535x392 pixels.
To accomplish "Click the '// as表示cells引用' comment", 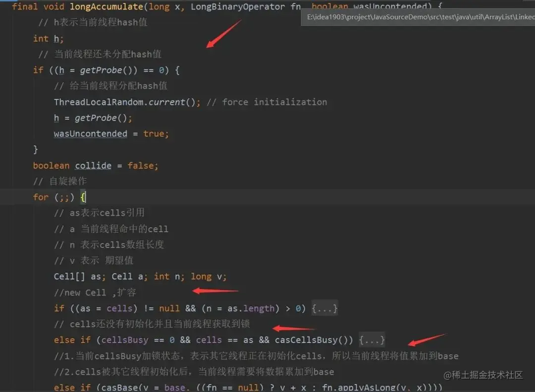I will 99,213.
